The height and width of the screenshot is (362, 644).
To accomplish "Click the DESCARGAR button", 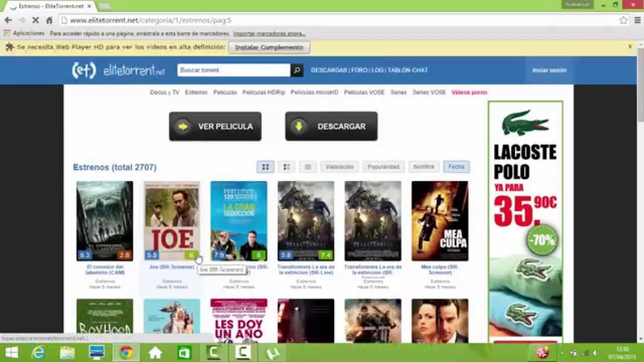I will 331,127.
